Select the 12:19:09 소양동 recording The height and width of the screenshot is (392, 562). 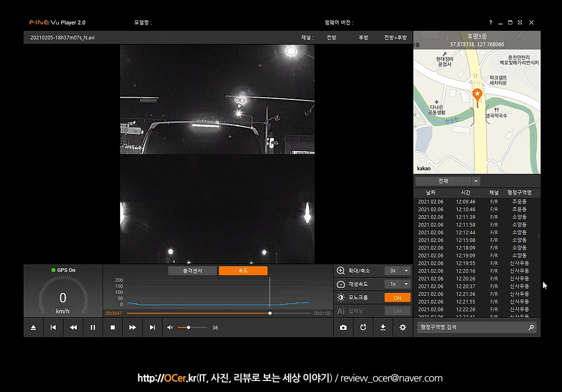(475, 256)
